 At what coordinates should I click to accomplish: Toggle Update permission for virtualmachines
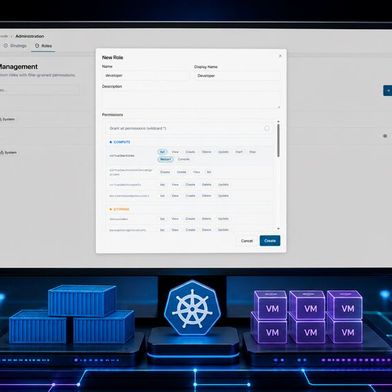pyautogui.click(x=223, y=152)
